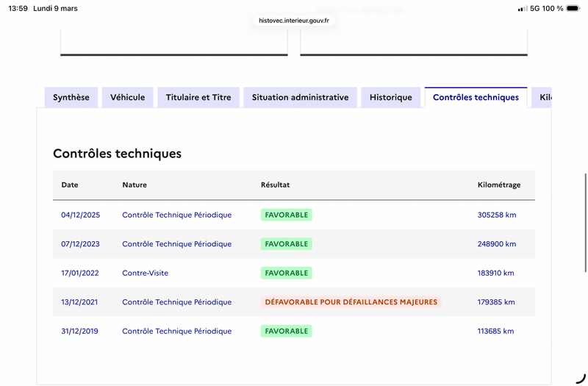Click the vertical scrollbar on right edge
Screen dimensions: 588x386
pos(585,202)
